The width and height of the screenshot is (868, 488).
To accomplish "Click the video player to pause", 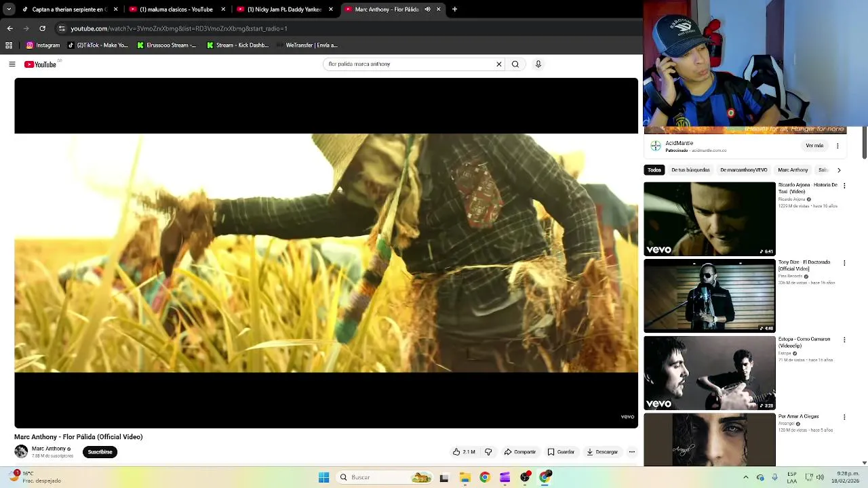I will coord(326,253).
